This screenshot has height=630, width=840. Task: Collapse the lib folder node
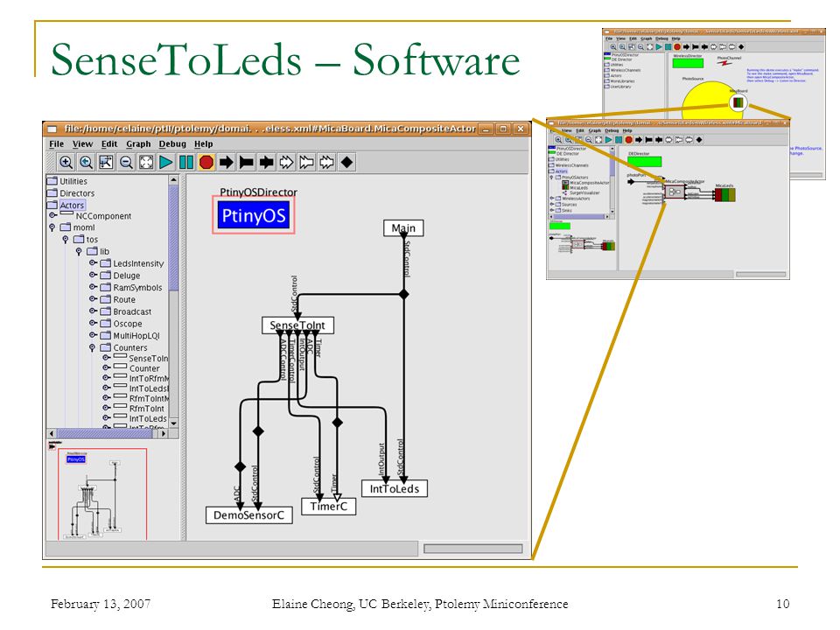tap(79, 251)
